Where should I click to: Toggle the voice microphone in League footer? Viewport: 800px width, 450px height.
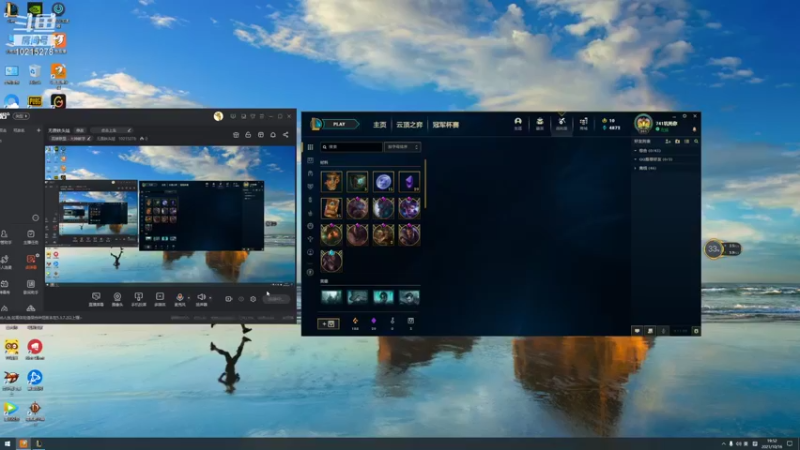663,331
